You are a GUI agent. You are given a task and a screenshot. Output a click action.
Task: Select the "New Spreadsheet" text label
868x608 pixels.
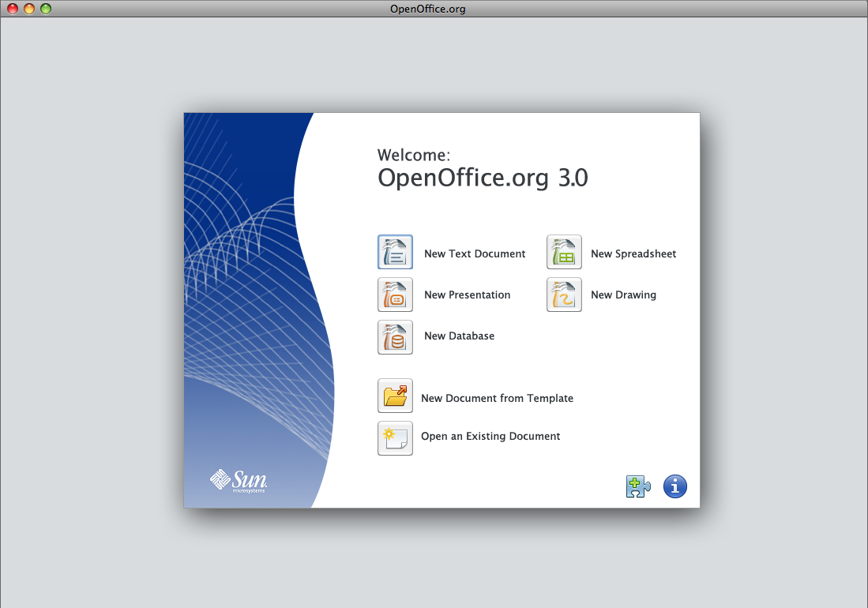pyautogui.click(x=633, y=253)
